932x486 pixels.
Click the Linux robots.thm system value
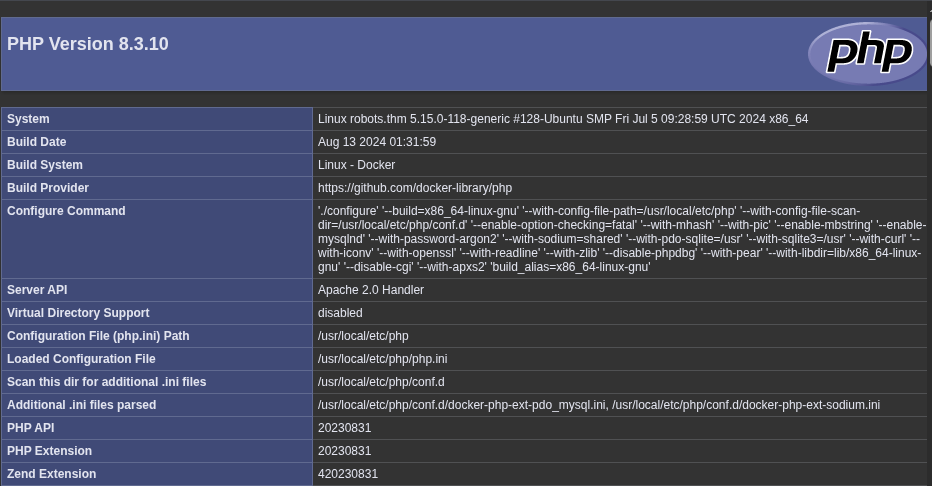click(x=563, y=119)
